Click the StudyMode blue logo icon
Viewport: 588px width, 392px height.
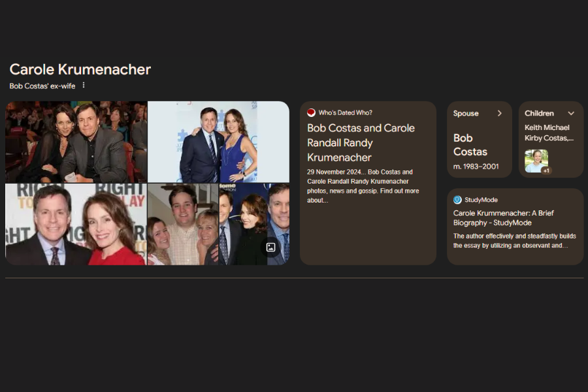[457, 200]
